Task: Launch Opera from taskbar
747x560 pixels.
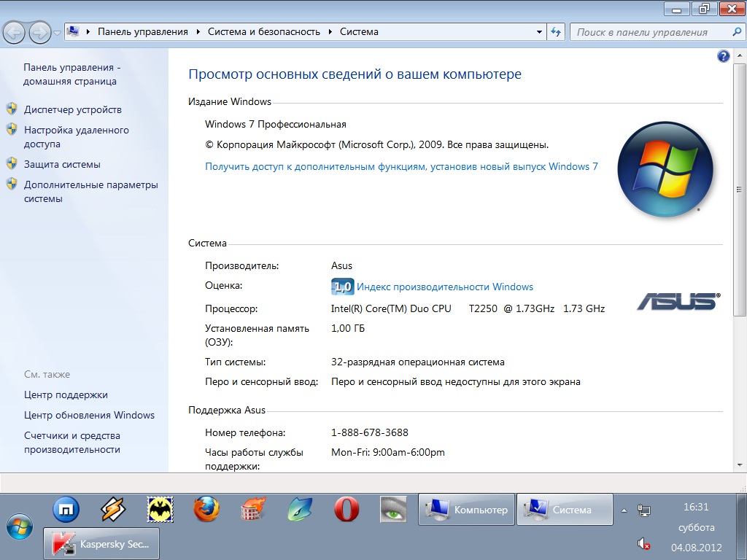Action: point(347,509)
